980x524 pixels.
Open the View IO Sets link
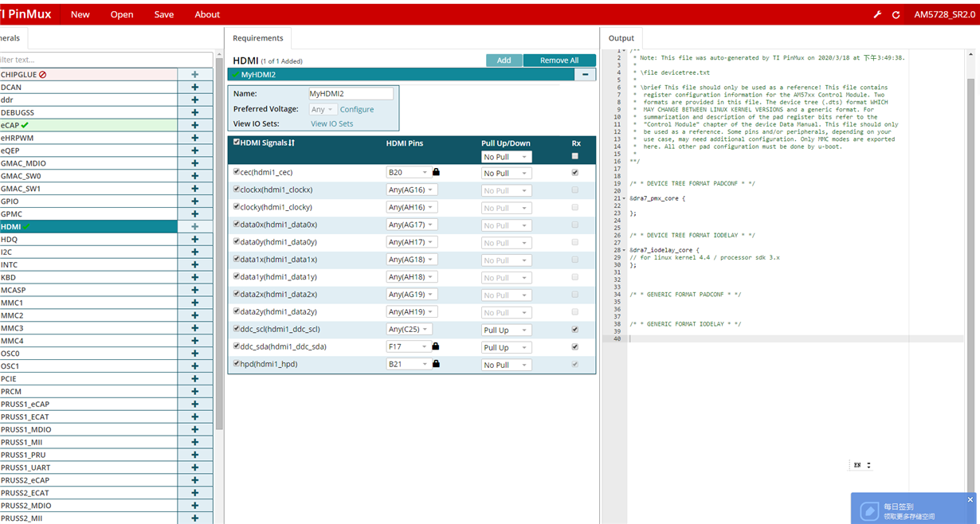(x=332, y=123)
